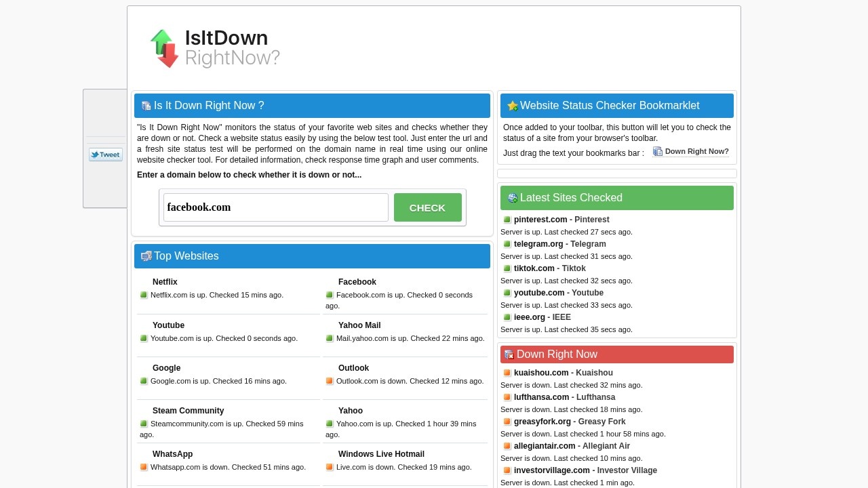Click the globe icon next to Latest Sites Checked
The height and width of the screenshot is (488, 868).
(513, 198)
